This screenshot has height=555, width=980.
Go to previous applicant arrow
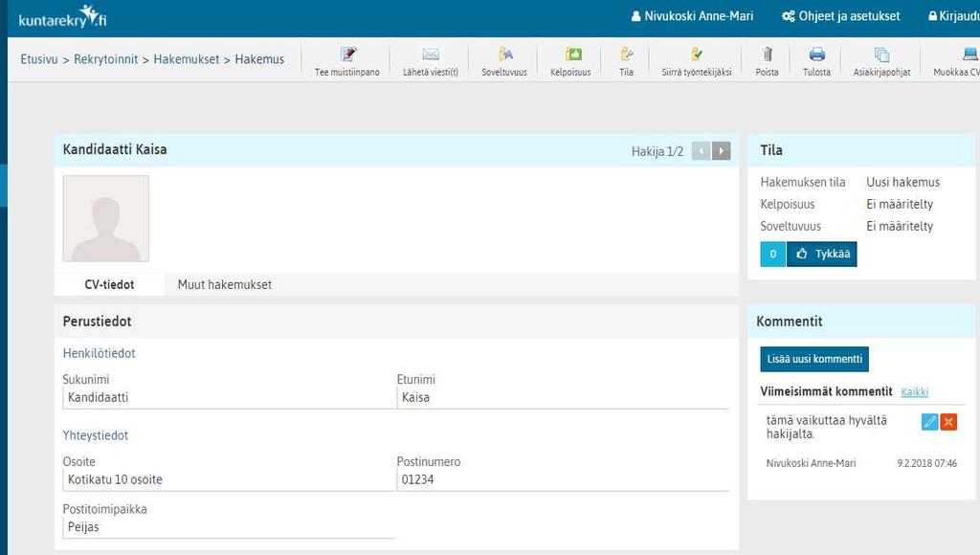tap(701, 151)
